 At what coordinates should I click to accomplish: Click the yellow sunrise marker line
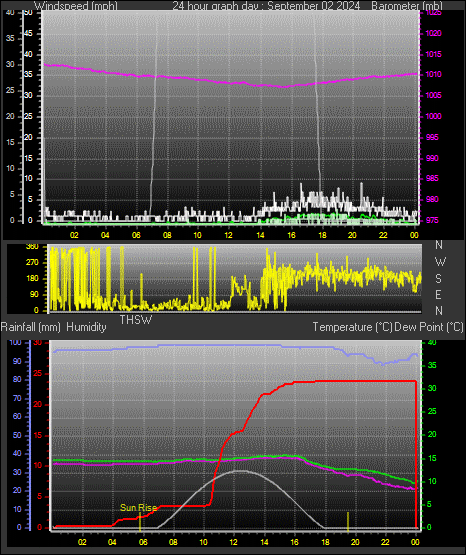tap(140, 521)
